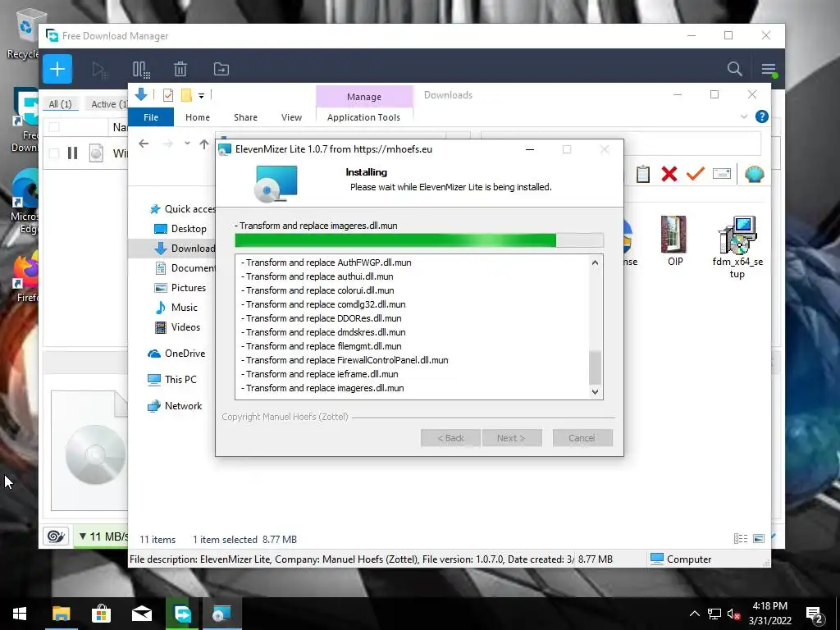
Task: Open Microsoft Store from the taskbar
Action: [101, 614]
